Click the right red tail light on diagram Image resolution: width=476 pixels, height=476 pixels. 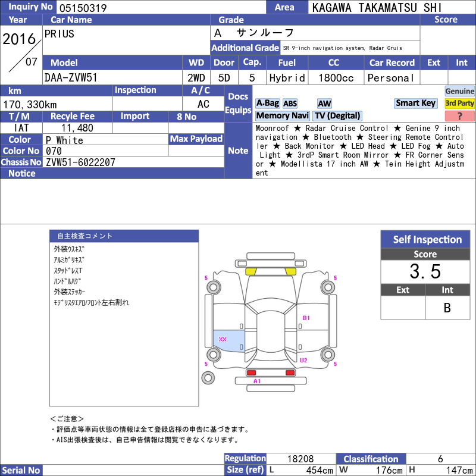click(290, 372)
